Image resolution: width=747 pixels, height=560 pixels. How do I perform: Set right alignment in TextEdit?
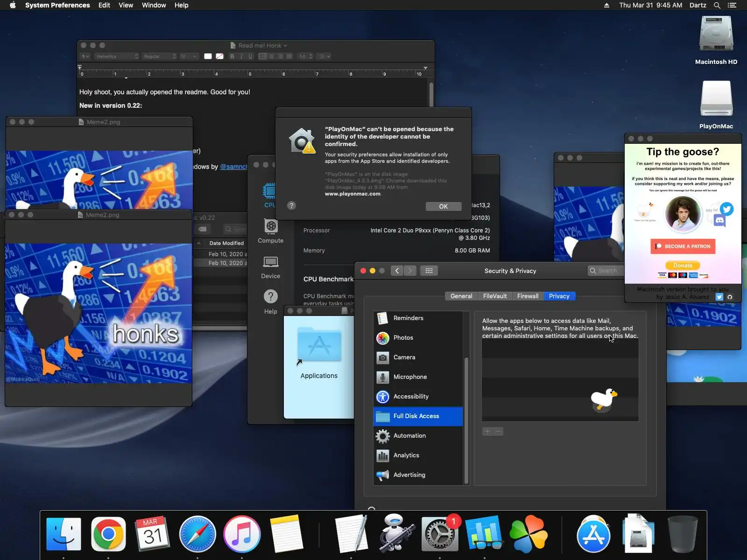(280, 56)
